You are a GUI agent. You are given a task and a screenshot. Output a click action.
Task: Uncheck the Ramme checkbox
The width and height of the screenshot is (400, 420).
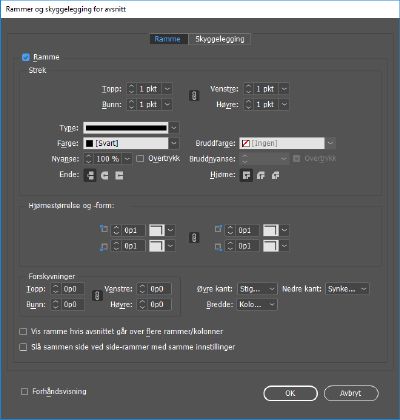click(26, 57)
